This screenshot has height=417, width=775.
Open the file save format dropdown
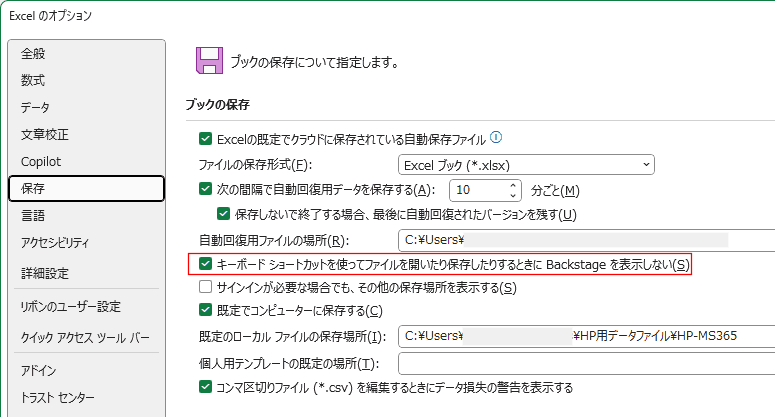(526, 164)
